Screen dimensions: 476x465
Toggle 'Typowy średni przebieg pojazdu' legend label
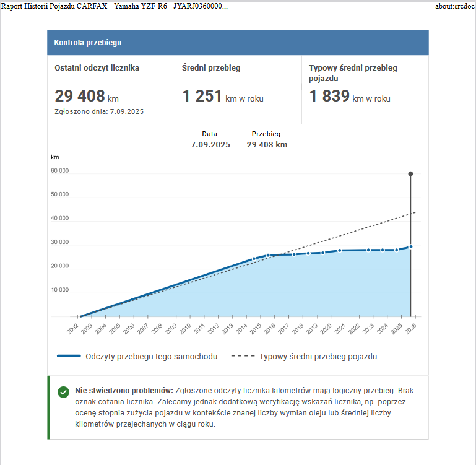point(318,357)
